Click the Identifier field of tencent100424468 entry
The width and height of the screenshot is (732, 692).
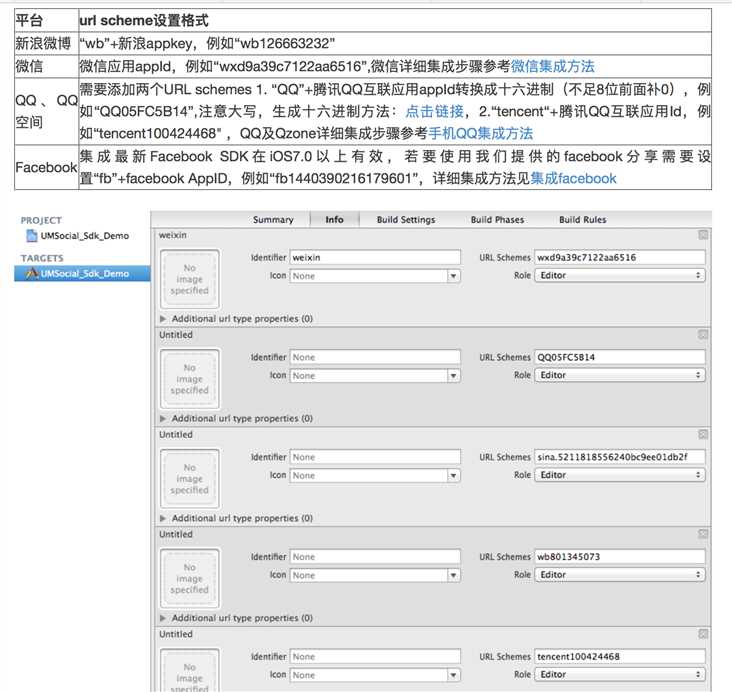[x=375, y=657]
